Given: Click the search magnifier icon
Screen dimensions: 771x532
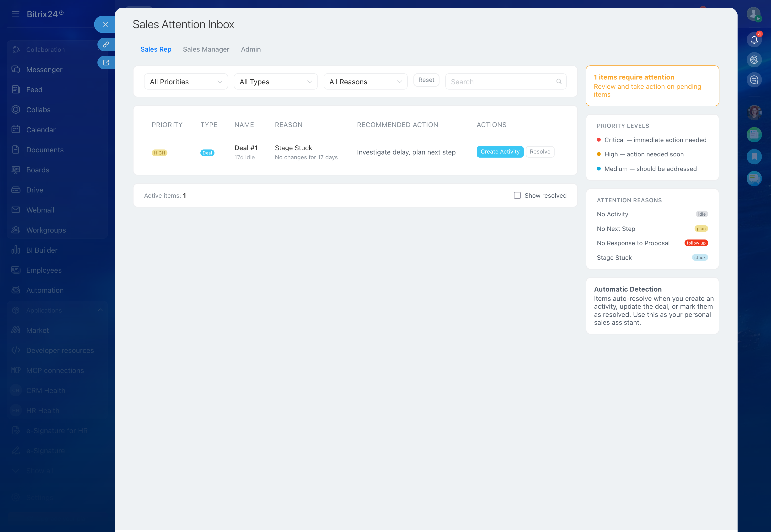Looking at the screenshot, I should (559, 81).
